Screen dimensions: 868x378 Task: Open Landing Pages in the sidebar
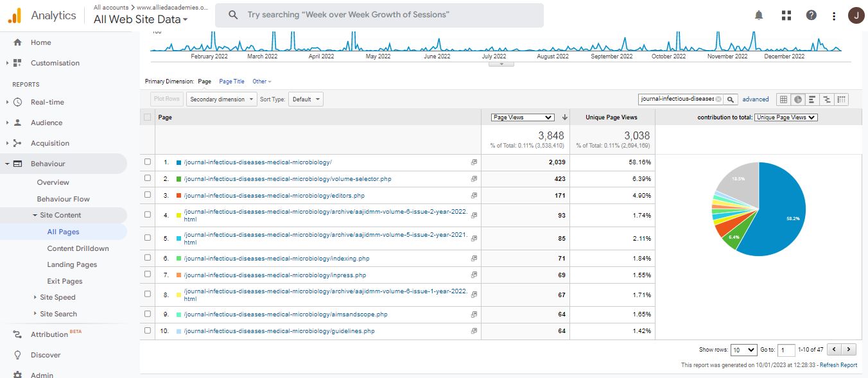72,264
